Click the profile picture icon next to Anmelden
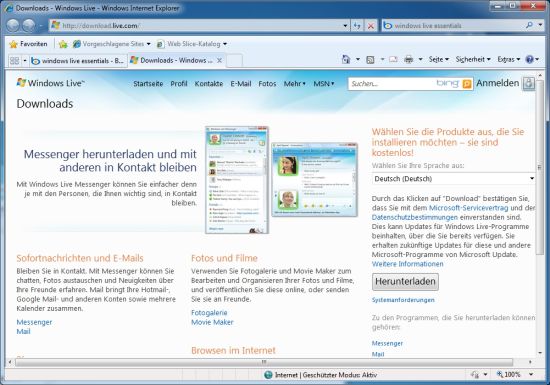Screen dimensions: 550x385 click(529, 83)
